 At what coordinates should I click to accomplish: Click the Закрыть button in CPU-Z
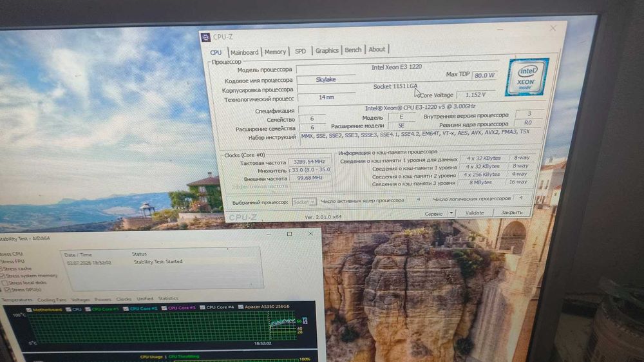point(511,213)
